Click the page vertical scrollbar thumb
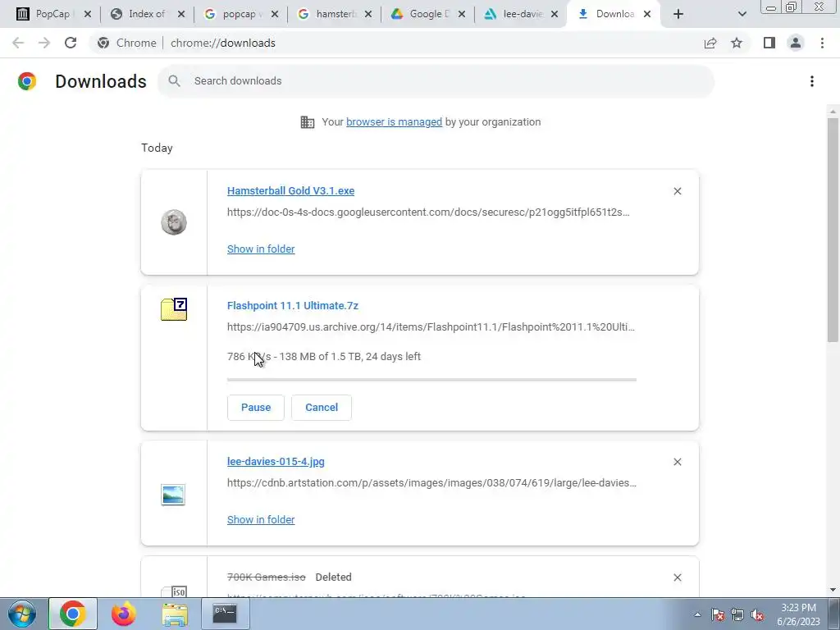This screenshot has width=840, height=630. click(833, 230)
